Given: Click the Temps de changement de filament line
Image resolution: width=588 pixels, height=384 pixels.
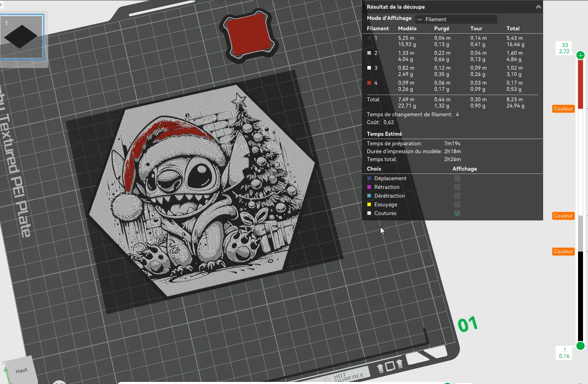Looking at the screenshot, I should coord(413,115).
